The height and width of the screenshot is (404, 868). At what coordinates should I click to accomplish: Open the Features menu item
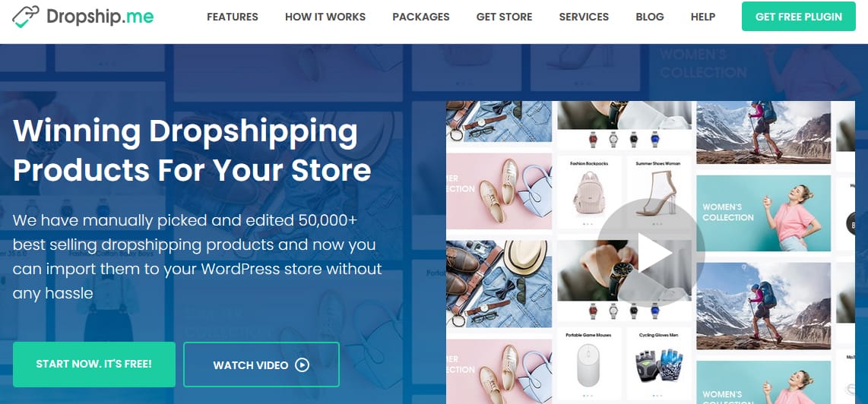tap(233, 17)
